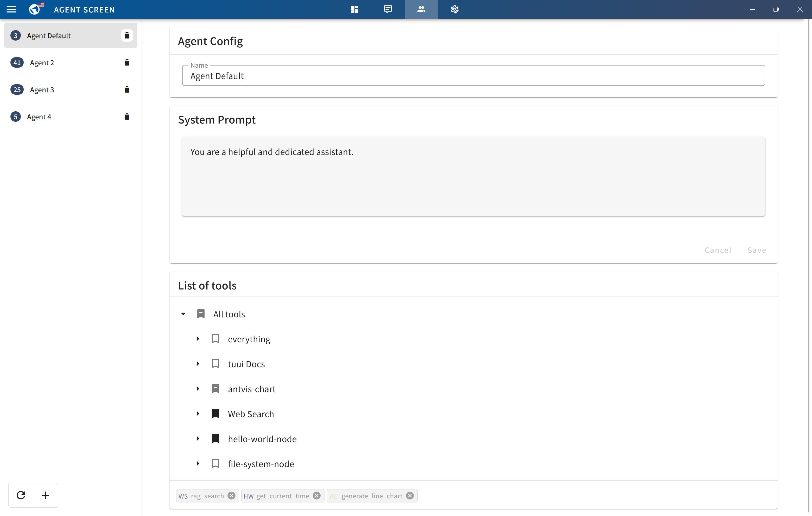This screenshot has height=516, width=812.
Task: Select Agent 3 in the sidebar
Action: click(42, 90)
